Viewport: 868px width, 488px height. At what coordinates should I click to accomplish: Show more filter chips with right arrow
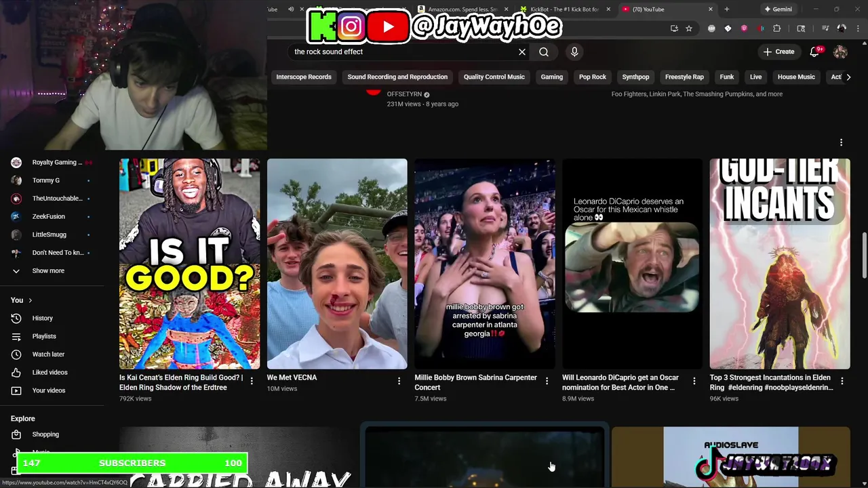coord(848,77)
